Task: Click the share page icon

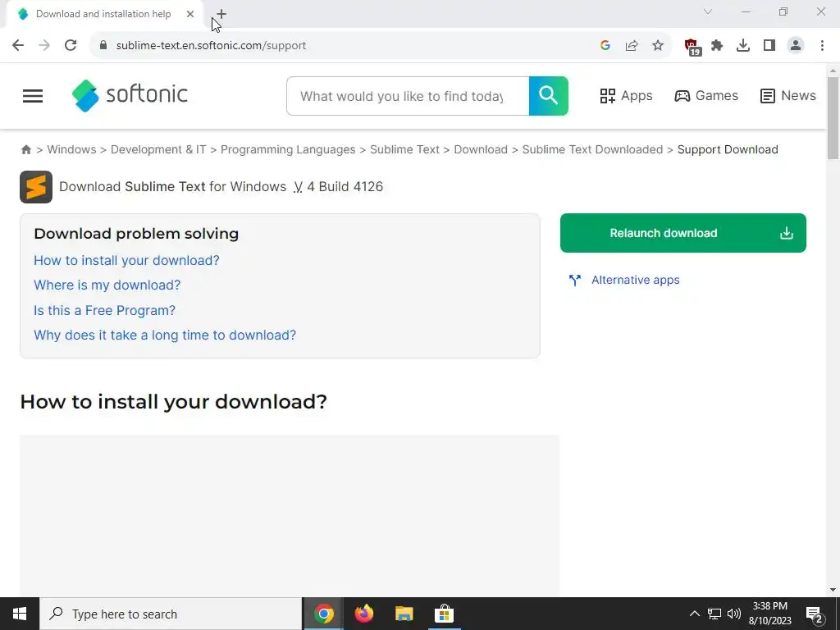Action: tap(632, 46)
